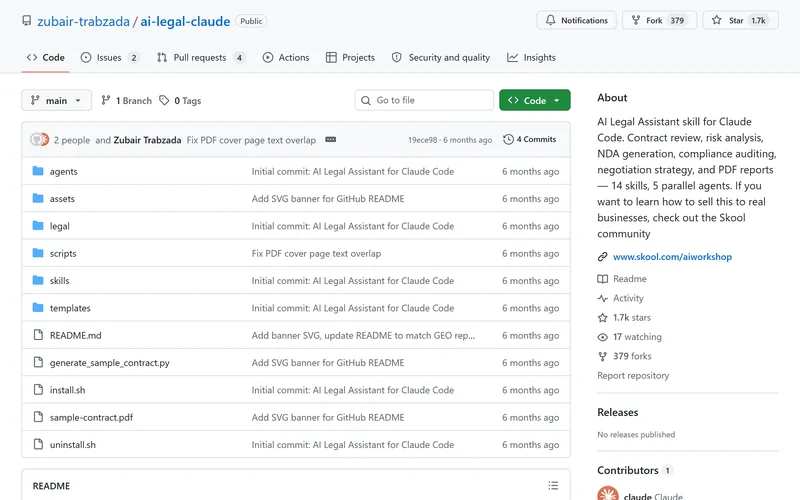Click the 1.7k star count badge

pyautogui.click(x=758, y=20)
